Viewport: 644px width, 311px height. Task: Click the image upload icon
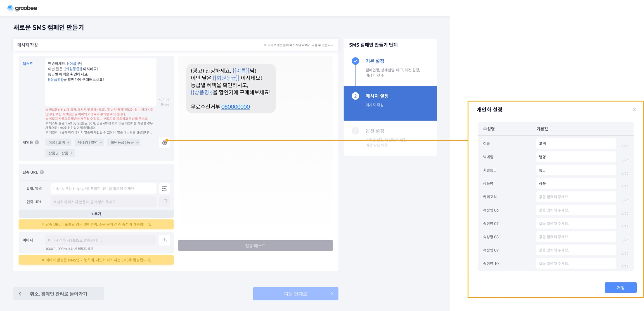164,240
